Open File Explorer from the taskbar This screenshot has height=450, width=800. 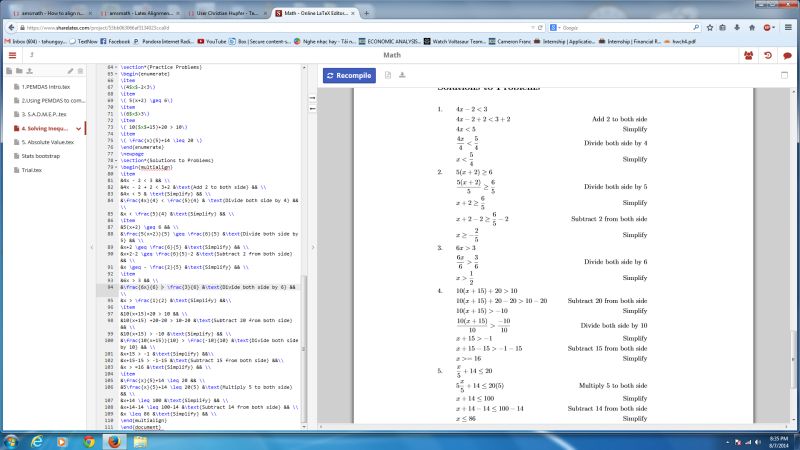[x=140, y=441]
